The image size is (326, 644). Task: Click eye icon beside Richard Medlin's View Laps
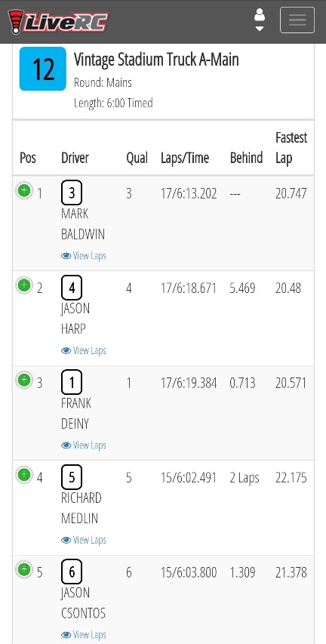click(66, 541)
